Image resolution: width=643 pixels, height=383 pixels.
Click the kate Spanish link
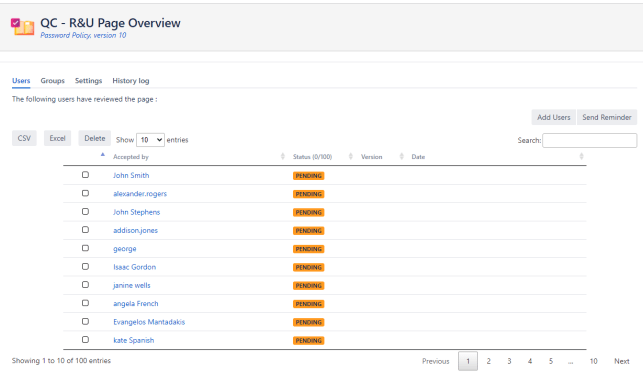point(134,340)
